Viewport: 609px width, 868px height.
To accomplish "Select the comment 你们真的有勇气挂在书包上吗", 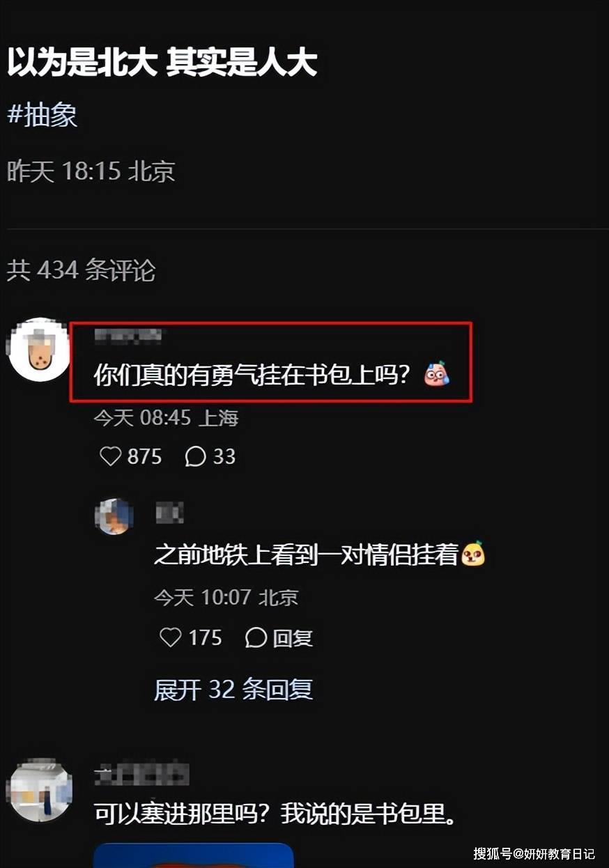I will coord(259,375).
